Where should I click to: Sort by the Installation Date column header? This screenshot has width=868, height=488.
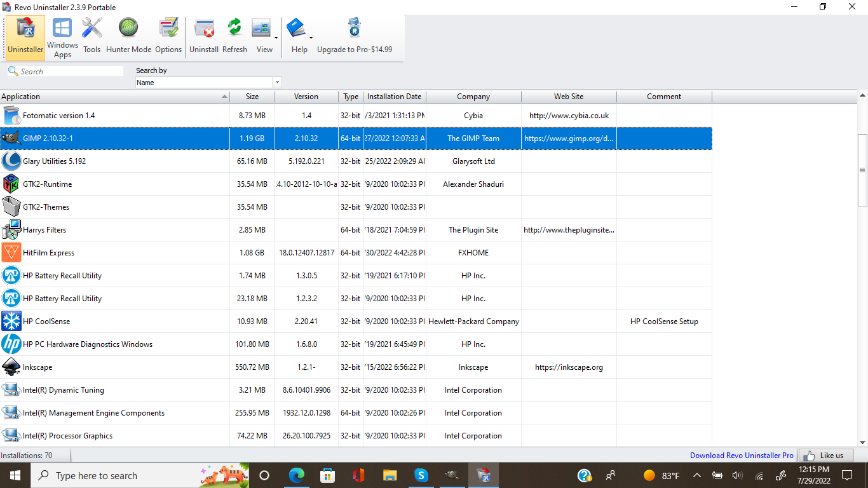point(395,97)
